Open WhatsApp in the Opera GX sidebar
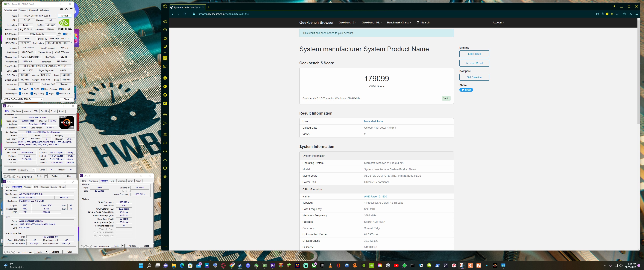644x270 pixels. point(165,86)
